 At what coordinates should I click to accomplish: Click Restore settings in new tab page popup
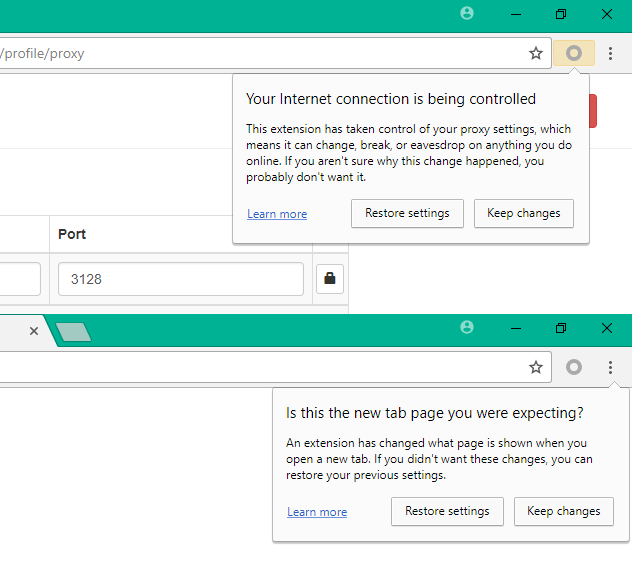(447, 511)
